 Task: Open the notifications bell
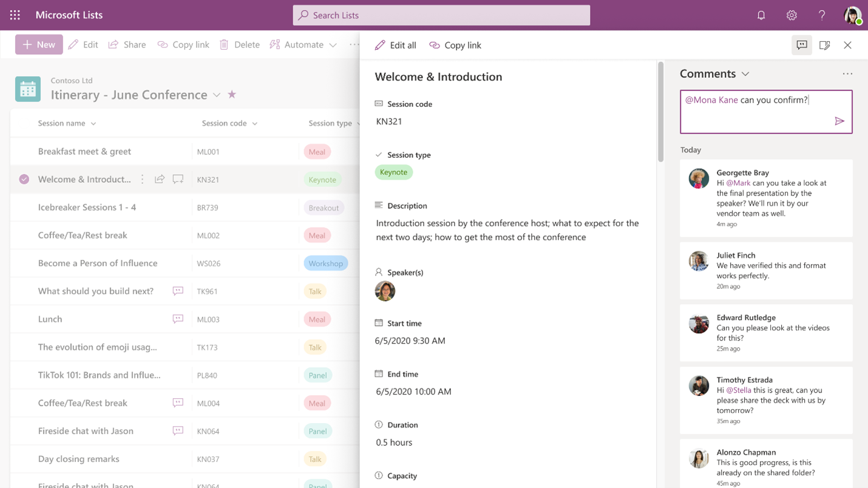tap(761, 15)
